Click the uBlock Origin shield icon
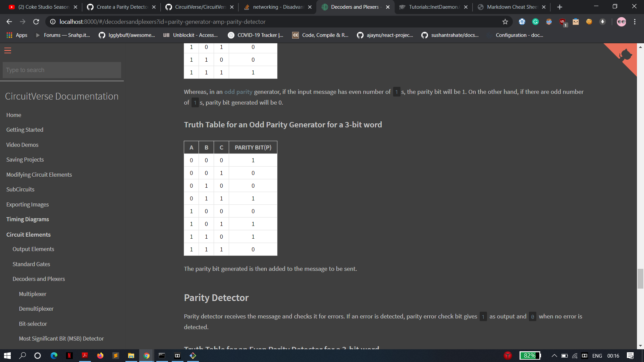 tap(562, 22)
